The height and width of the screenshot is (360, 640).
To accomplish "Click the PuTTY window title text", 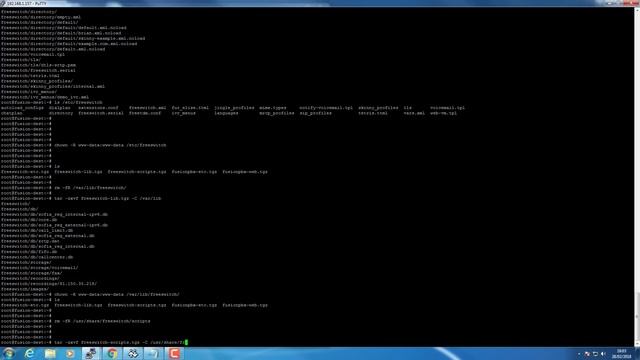I will 27,3.
